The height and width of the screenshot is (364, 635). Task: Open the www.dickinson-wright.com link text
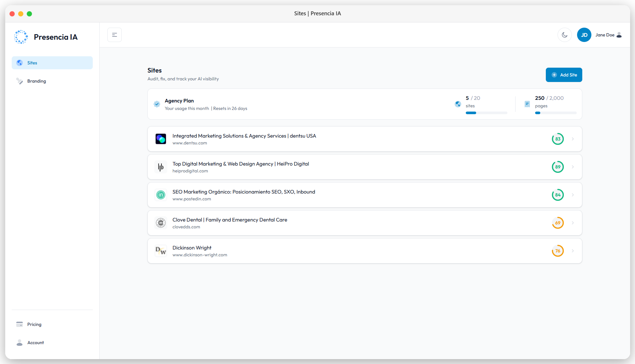(200, 255)
